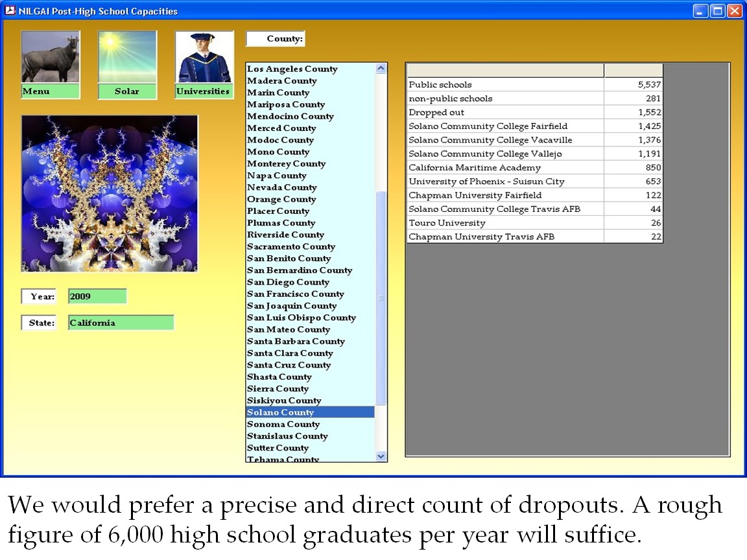This screenshot has height=560, width=747.
Task: Select Los Angeles County in list
Action: pos(292,69)
